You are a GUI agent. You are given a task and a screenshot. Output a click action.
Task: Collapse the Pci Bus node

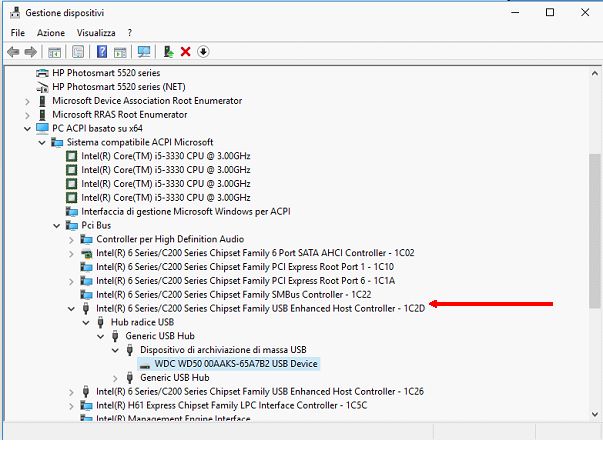pos(56,226)
